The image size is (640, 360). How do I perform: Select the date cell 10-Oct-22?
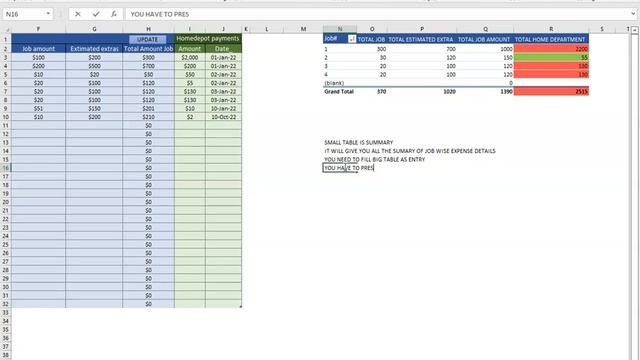[x=223, y=117]
